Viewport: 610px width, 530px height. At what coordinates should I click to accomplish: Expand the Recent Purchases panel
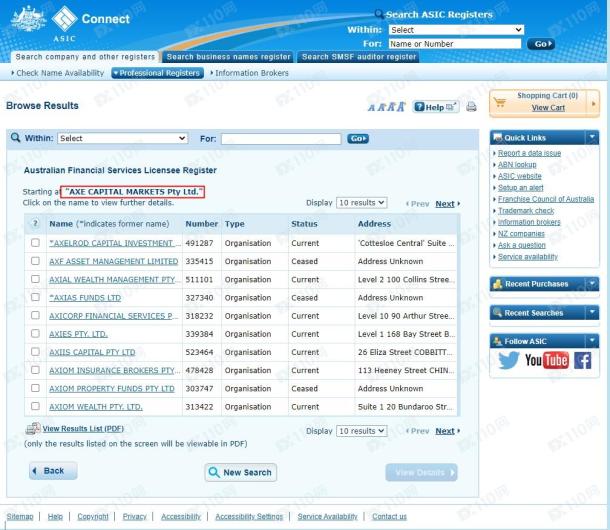[x=592, y=284]
